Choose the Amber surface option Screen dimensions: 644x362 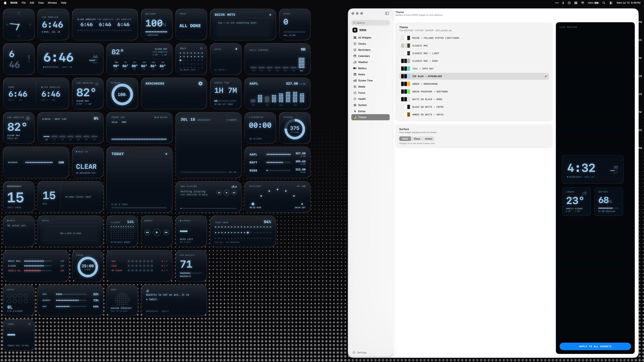point(429,139)
